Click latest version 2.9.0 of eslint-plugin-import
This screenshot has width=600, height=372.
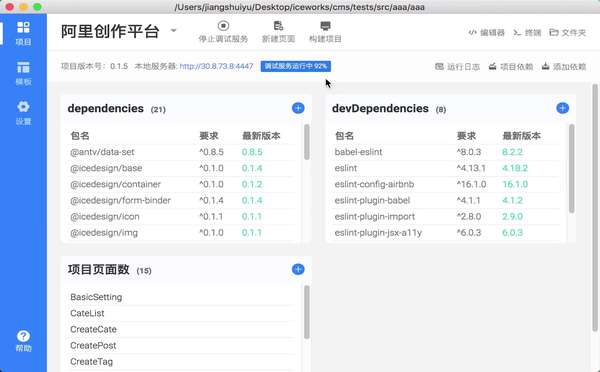512,216
